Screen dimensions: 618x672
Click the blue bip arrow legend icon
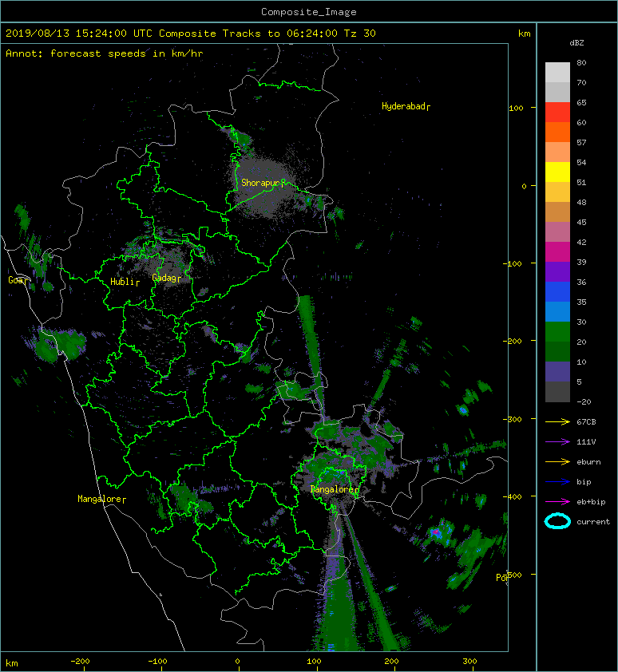pyautogui.click(x=557, y=482)
